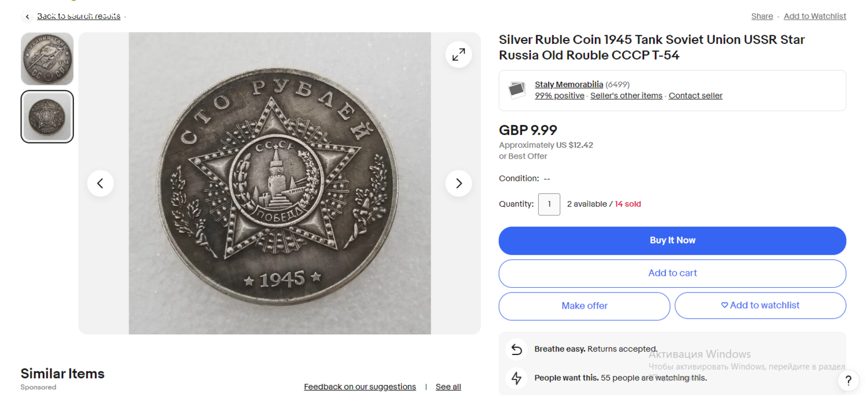Viewport: 868px width, 395px height.
Task: Open the help question mark icon
Action: click(x=848, y=381)
